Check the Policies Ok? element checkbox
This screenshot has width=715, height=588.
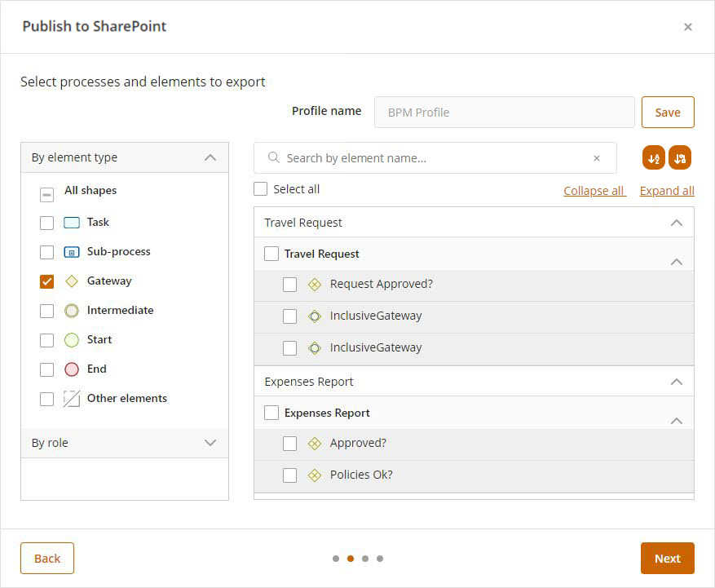(289, 475)
